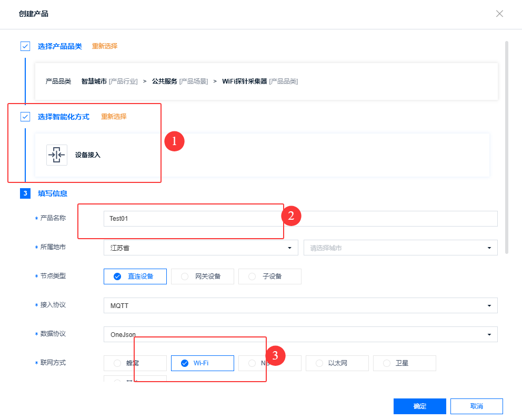Click the 选择产品品类 step checkmark icon
Viewport: 522px width, 420px height.
(x=25, y=46)
